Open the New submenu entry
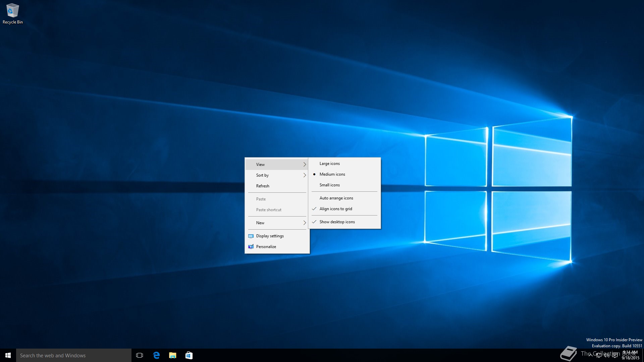 pyautogui.click(x=277, y=223)
